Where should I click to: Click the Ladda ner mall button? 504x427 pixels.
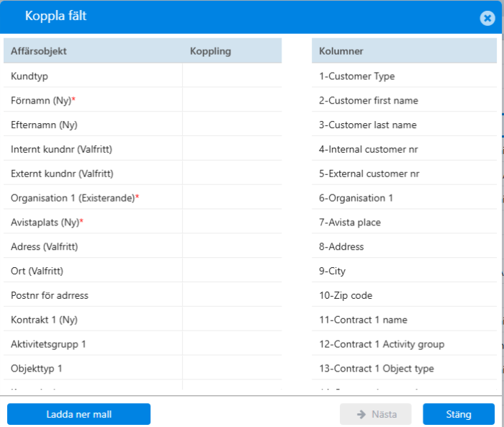coord(78,414)
